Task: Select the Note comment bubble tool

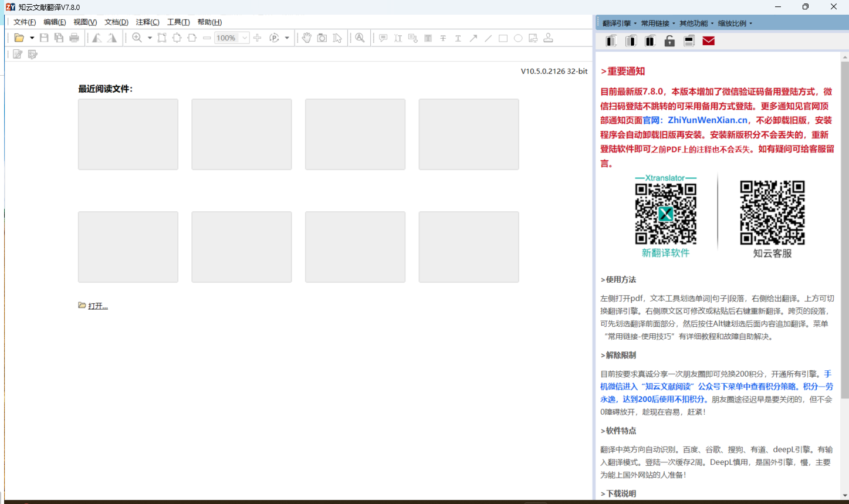Action: [x=383, y=38]
